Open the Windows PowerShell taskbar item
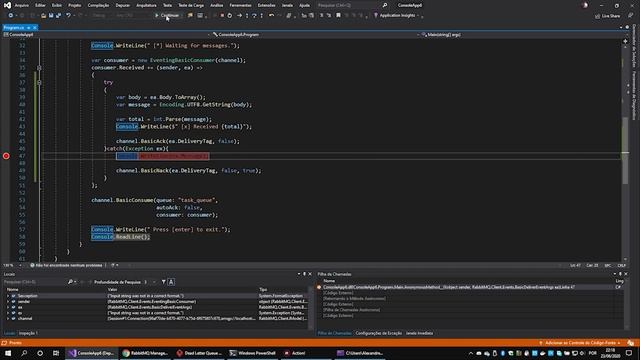The image size is (640, 360). tap(253, 353)
